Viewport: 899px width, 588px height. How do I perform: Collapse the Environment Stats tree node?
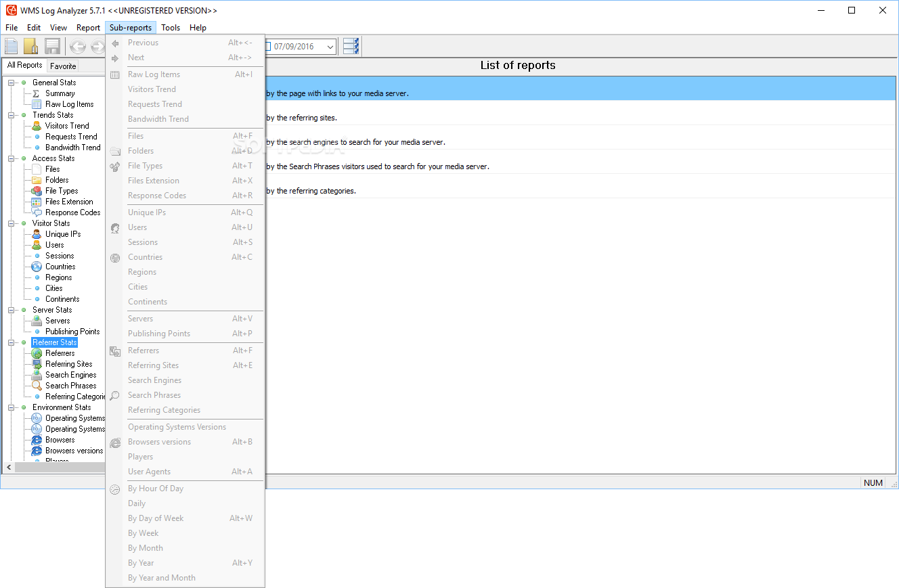coord(12,407)
